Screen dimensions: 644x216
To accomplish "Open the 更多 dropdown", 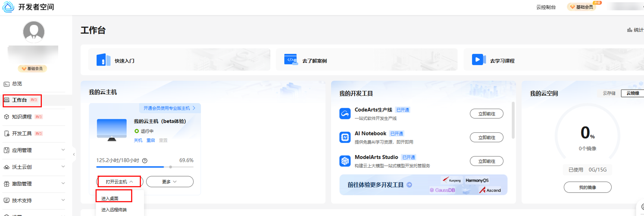I will coord(170,182).
